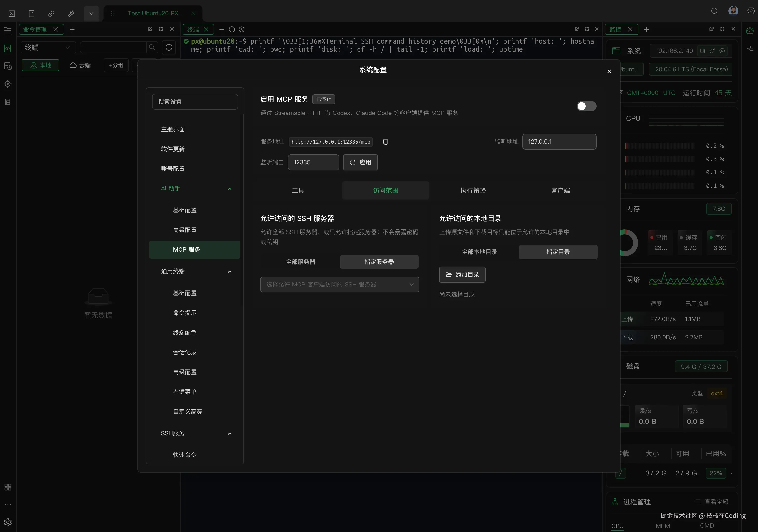Screen dimensions: 758x532
Task: Click the list document icon in left sidebar
Action: pyautogui.click(x=8, y=102)
